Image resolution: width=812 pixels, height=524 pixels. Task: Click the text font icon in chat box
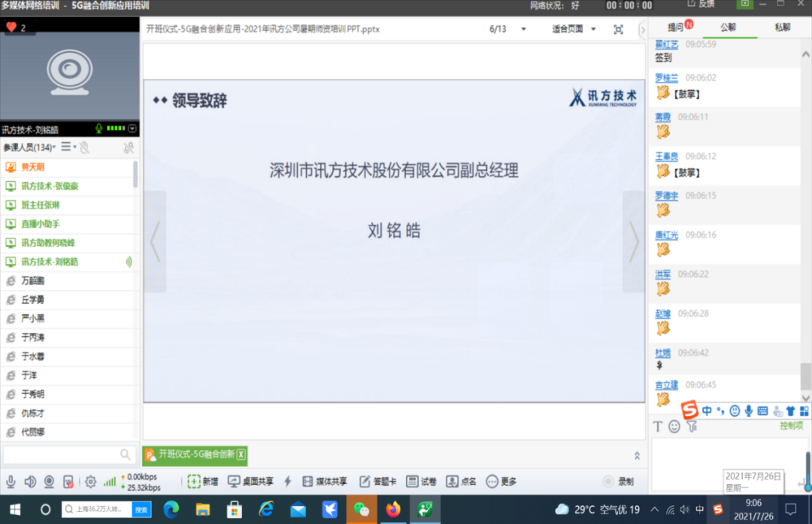point(659,426)
